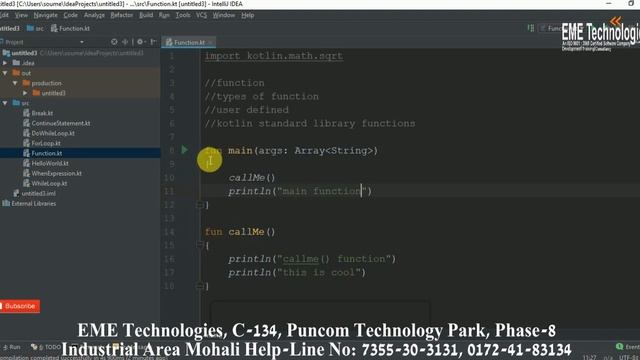The height and width of the screenshot is (360, 640).
Task: Open the Run menu
Action: pos(164,15)
